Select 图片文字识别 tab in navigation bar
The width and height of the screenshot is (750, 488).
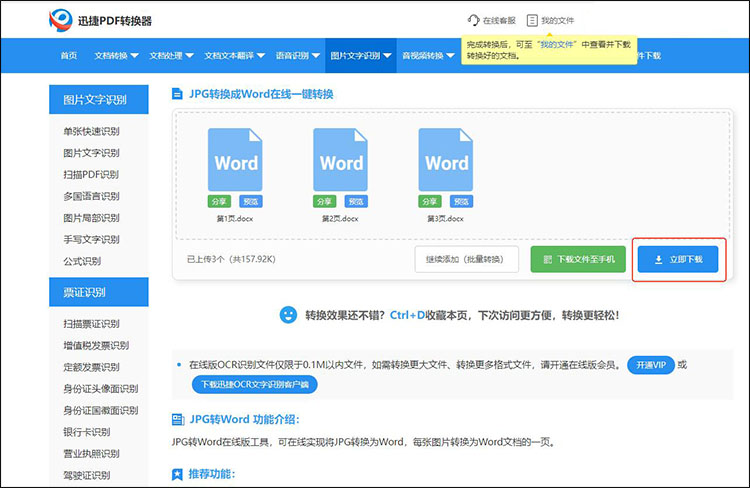[359, 56]
